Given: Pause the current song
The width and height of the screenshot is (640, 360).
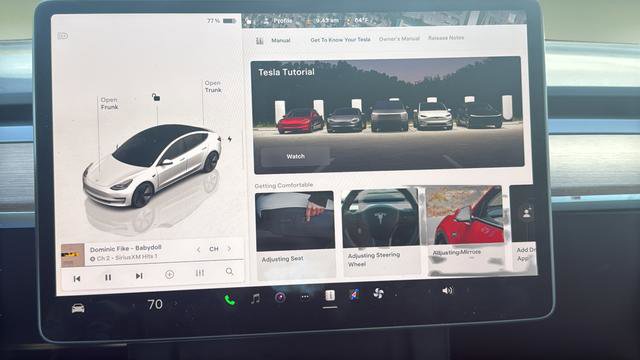Looking at the screenshot, I should point(108,278).
